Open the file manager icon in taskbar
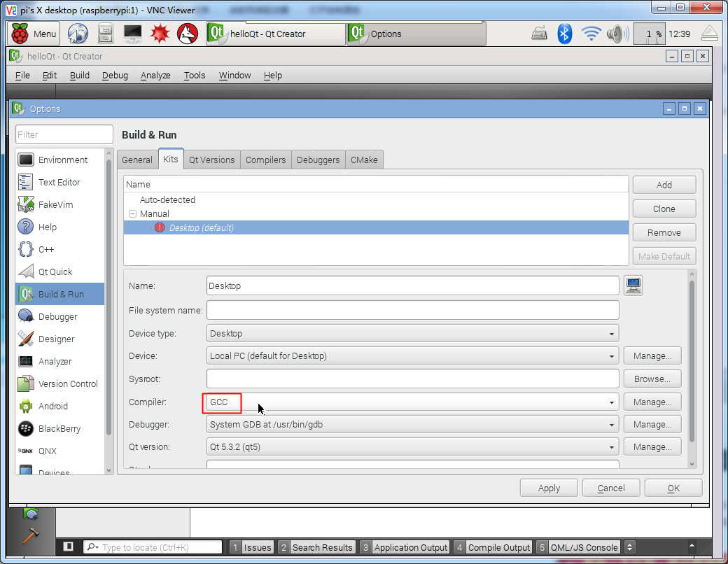 tap(106, 34)
